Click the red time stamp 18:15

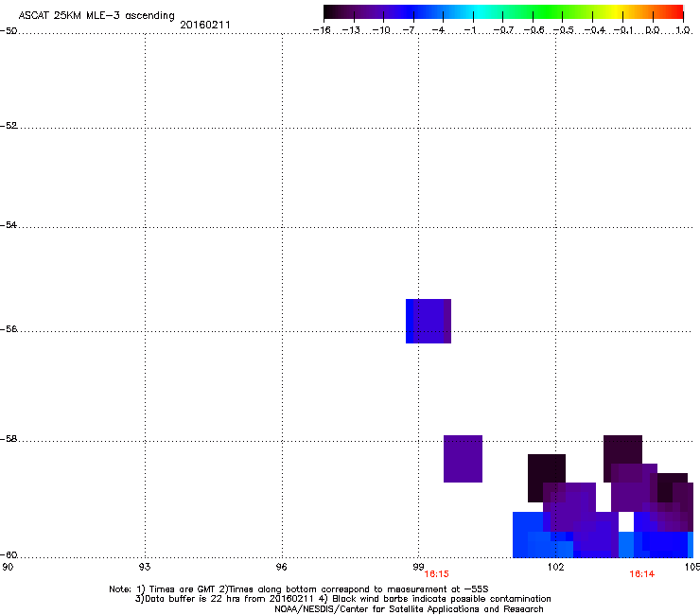[x=437, y=574]
